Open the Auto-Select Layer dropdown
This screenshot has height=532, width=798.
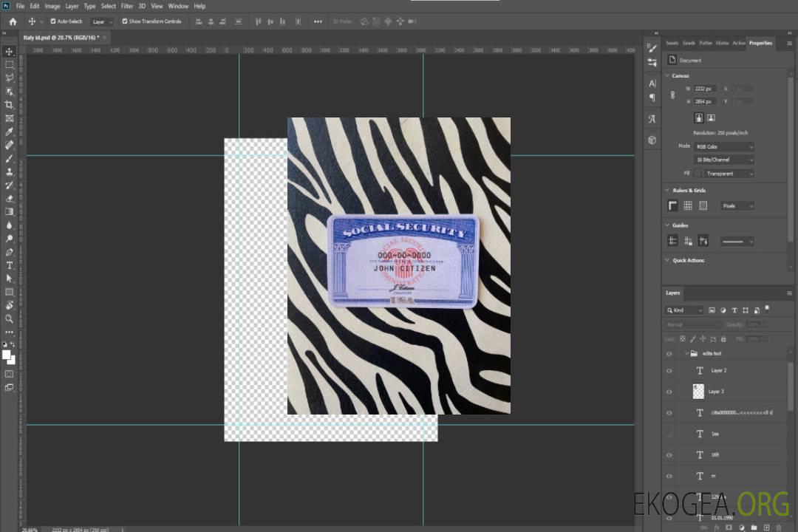(x=102, y=21)
